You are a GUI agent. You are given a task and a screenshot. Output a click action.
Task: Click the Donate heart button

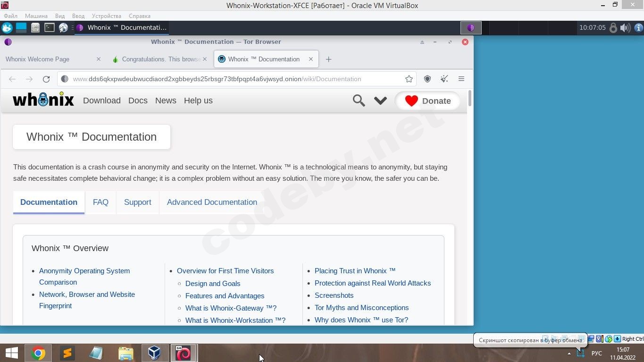pyautogui.click(x=427, y=101)
